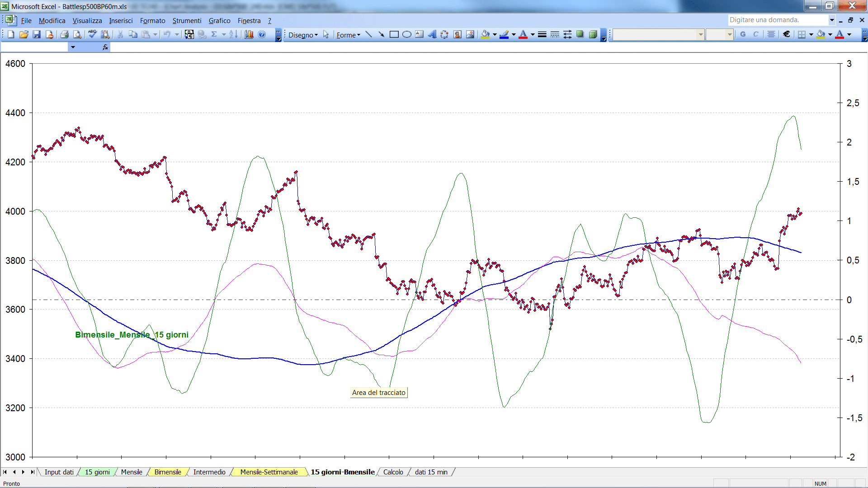Click the Print icon

65,34
